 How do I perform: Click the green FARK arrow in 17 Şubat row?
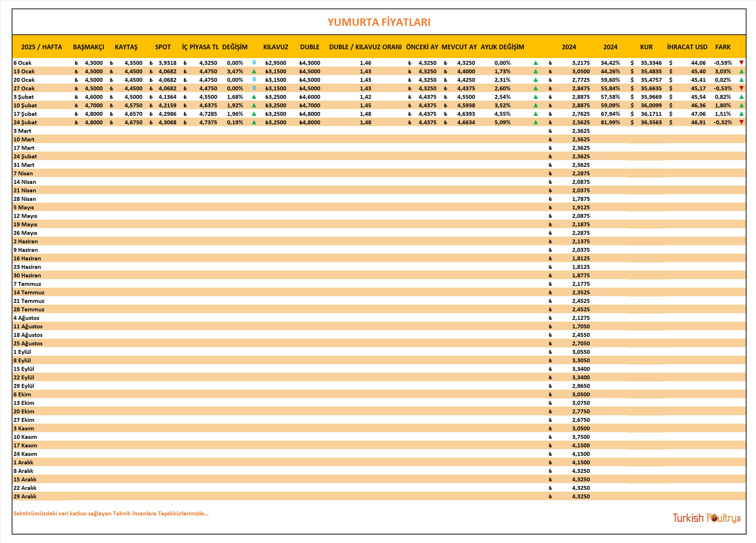(741, 114)
